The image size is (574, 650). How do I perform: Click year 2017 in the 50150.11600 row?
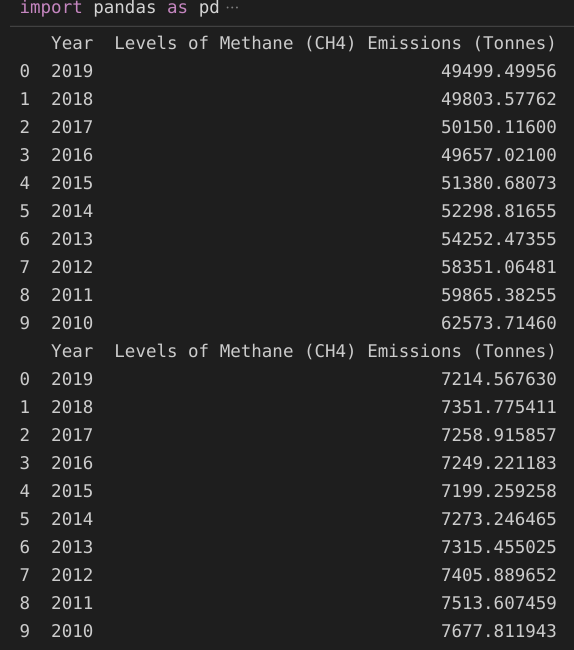pyautogui.click(x=72, y=127)
